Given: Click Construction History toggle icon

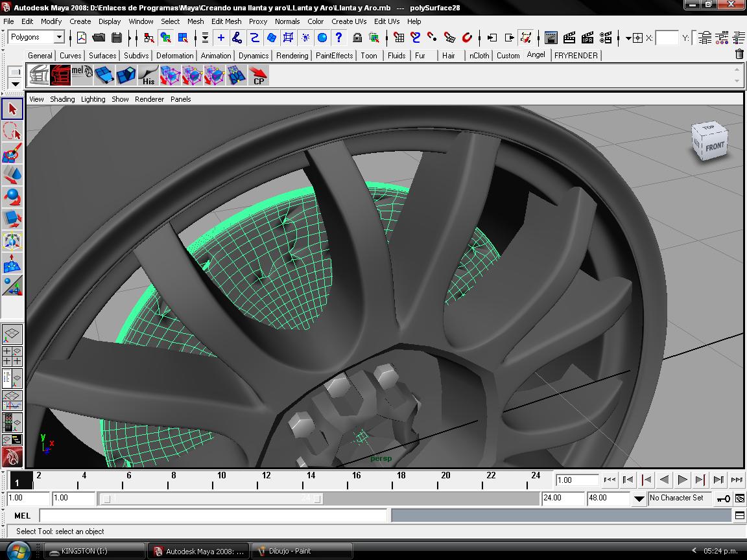Looking at the screenshot, I should pyautogui.click(x=526, y=38).
